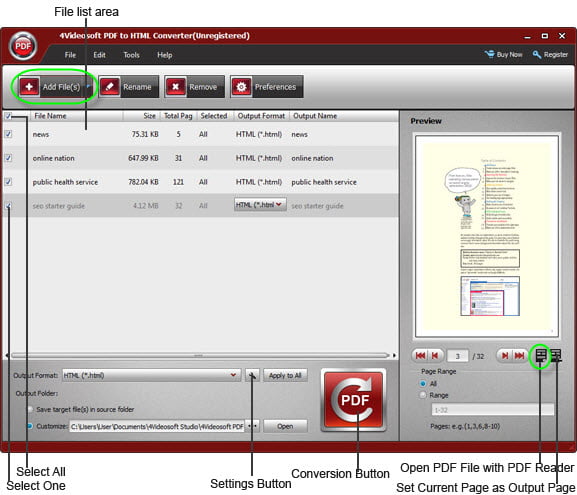The height and width of the screenshot is (495, 577).
Task: Click the Rename button label
Action: 137,87
